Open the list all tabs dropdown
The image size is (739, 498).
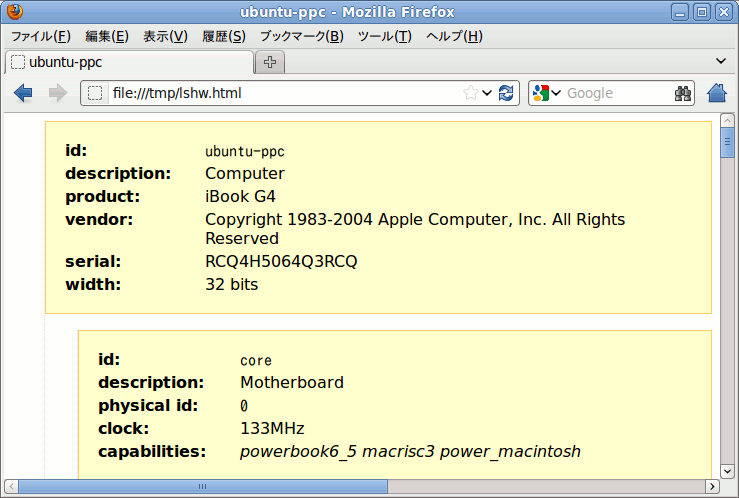pyautogui.click(x=721, y=61)
